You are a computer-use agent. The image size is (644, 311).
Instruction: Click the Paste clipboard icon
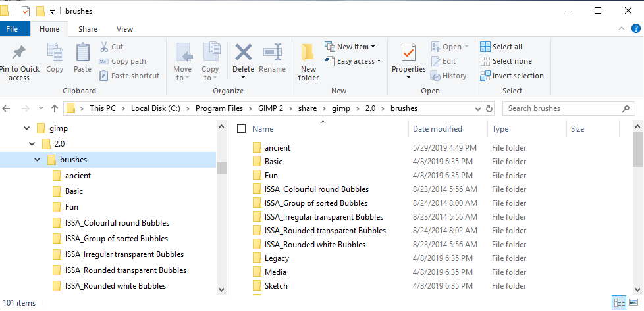point(82,53)
